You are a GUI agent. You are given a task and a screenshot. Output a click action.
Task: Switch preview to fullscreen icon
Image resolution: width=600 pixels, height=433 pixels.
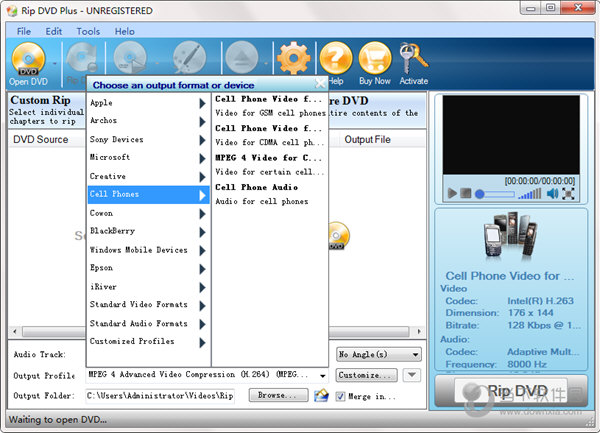point(568,194)
